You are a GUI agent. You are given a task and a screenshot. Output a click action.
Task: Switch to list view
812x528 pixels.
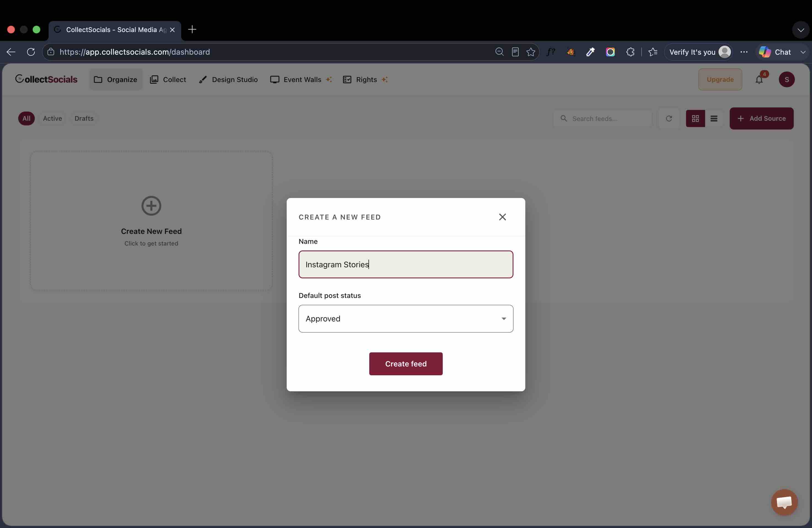coord(714,118)
